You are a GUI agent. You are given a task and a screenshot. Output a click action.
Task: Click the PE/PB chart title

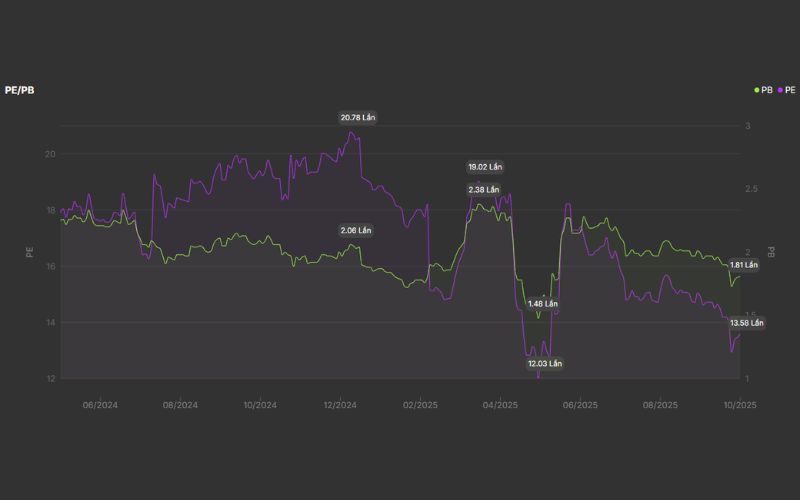click(x=20, y=90)
